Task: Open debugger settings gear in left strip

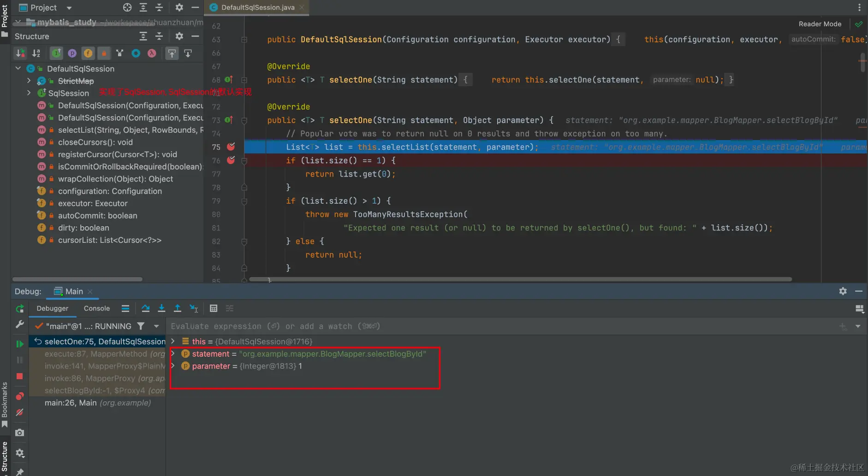Action: point(20,453)
